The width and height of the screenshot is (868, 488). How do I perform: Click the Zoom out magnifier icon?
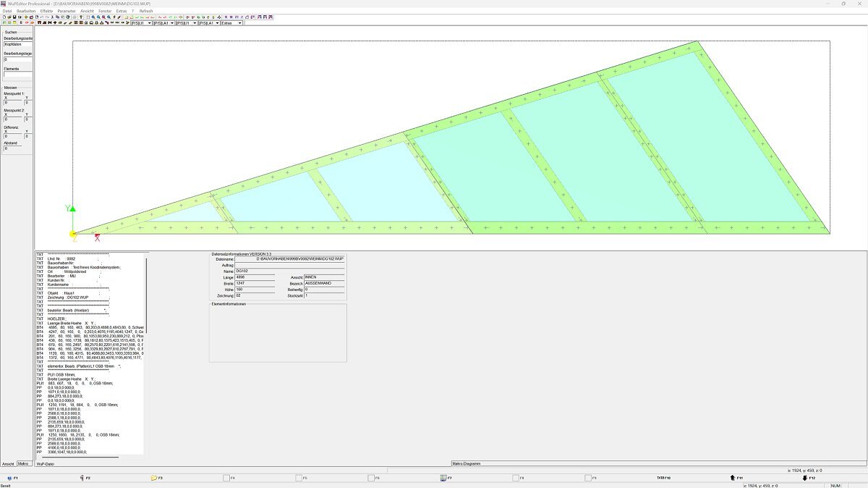(98, 16)
